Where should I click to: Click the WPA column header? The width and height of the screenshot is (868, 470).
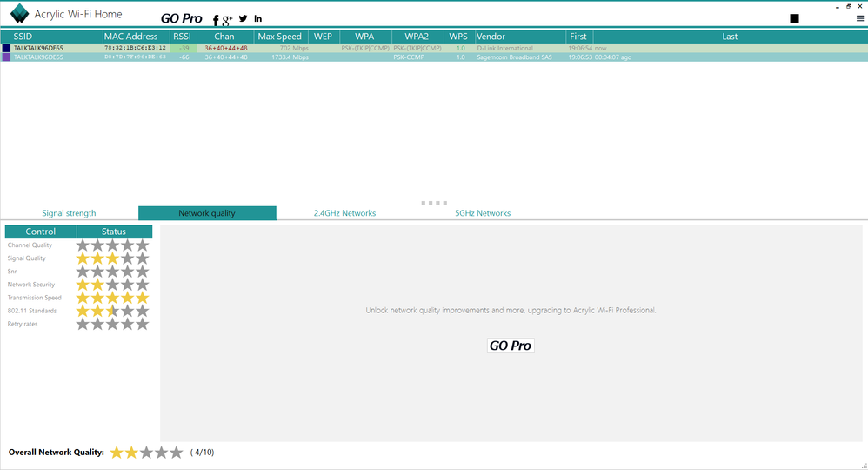click(365, 37)
